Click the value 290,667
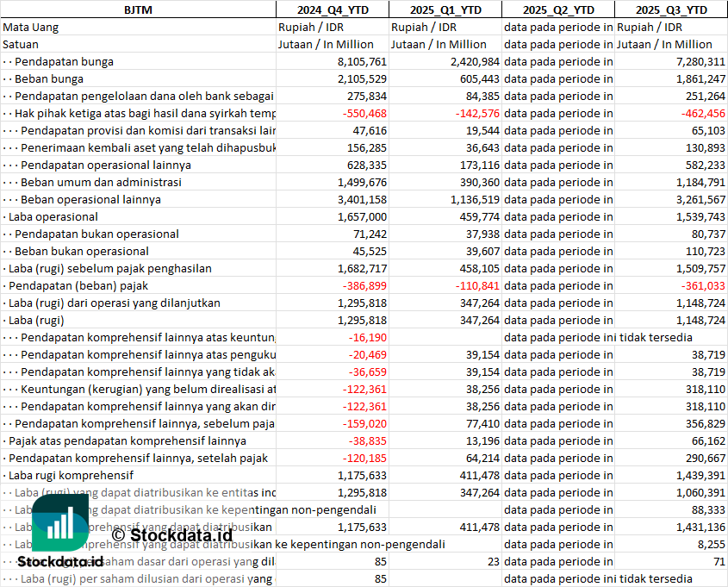This screenshot has width=728, height=587. [706, 458]
